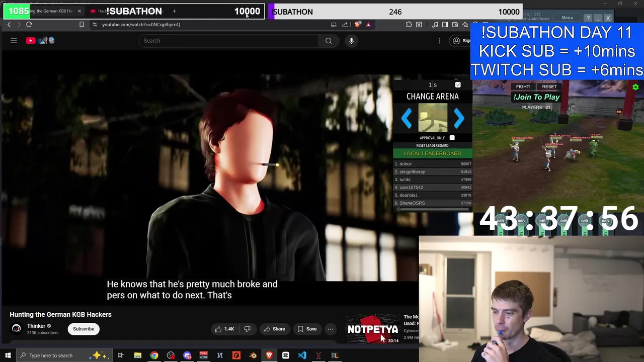Click the audio window help question mark
644x362 pixels.
point(588,18)
